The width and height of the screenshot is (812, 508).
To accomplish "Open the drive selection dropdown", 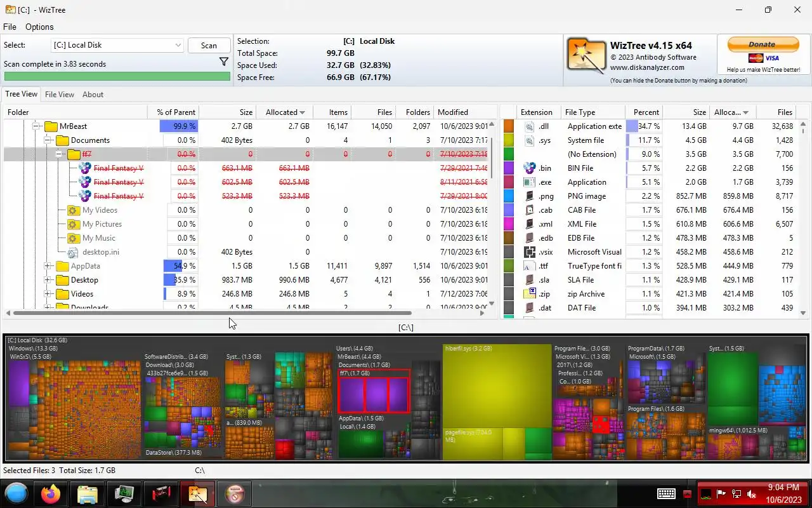I will tap(178, 45).
